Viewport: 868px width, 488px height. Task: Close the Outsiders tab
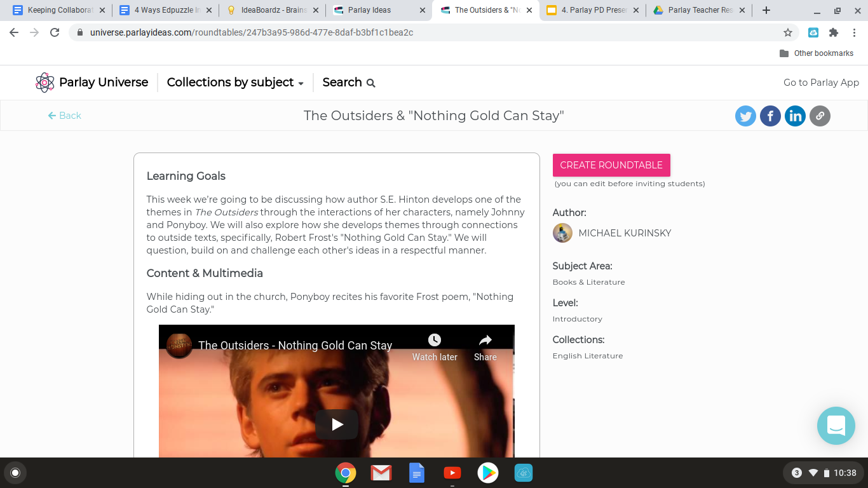(529, 10)
